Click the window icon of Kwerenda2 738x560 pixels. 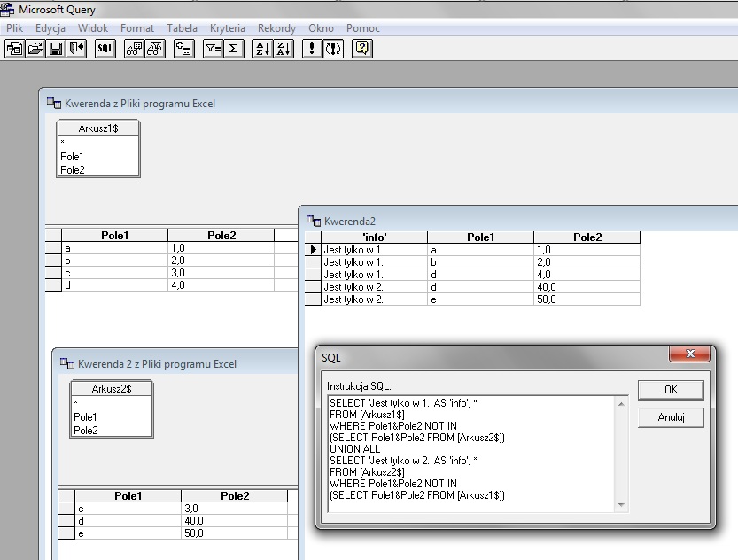(314, 221)
